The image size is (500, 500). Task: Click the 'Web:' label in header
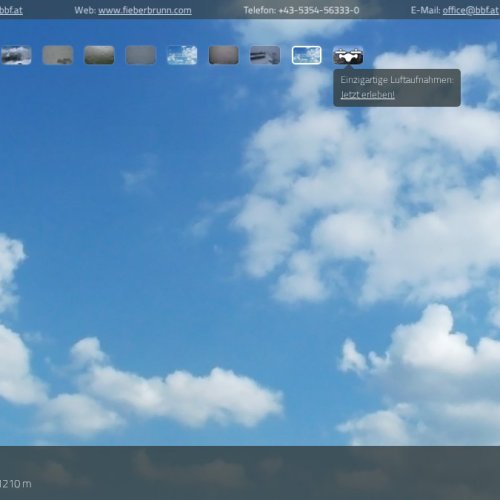pos(85,10)
